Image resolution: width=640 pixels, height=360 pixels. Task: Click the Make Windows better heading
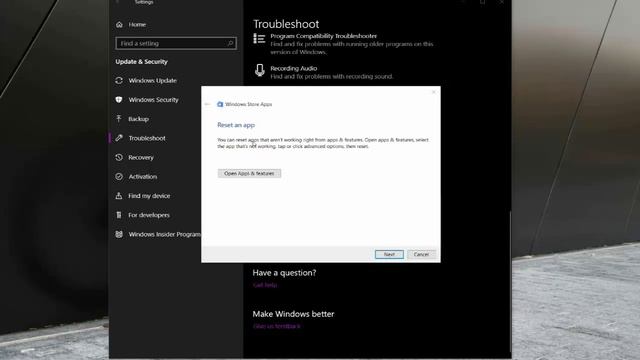coord(293,314)
